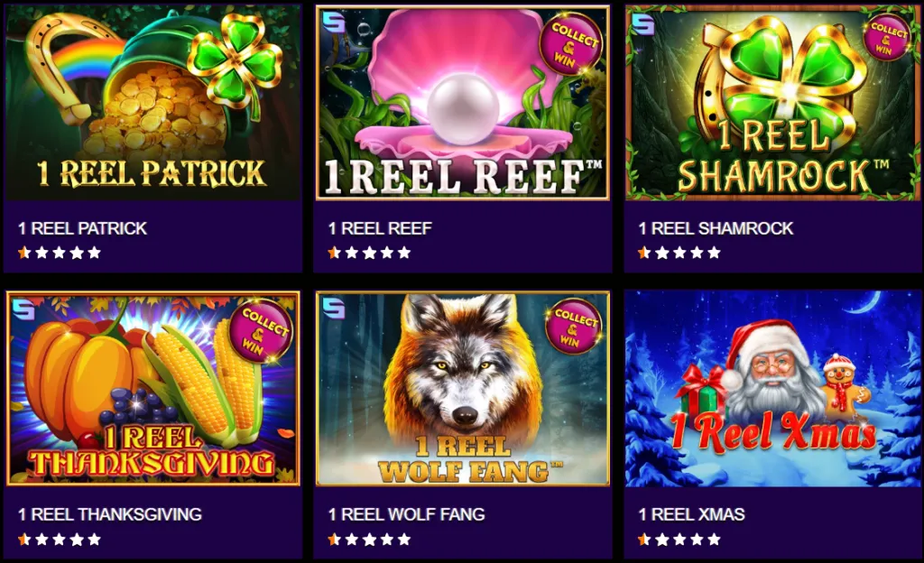This screenshot has height=563, width=924.
Task: Rate 1 Reel Patrick five stars
Action: (x=94, y=254)
